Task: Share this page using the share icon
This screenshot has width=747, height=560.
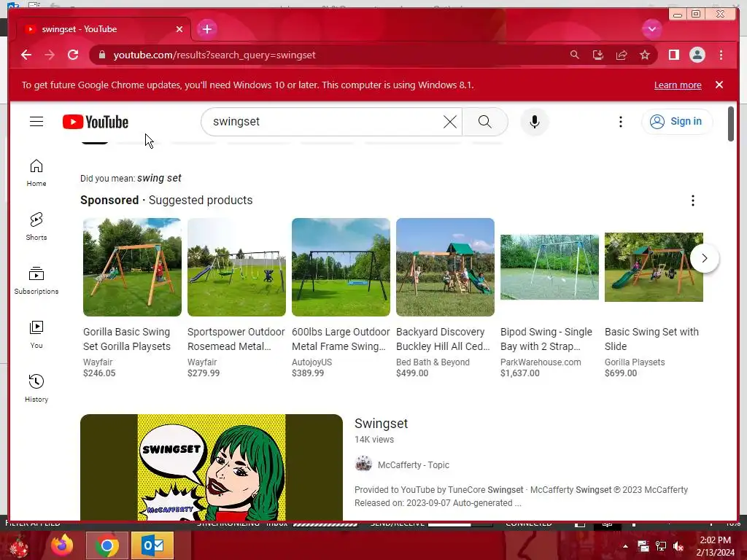Action: (x=622, y=55)
